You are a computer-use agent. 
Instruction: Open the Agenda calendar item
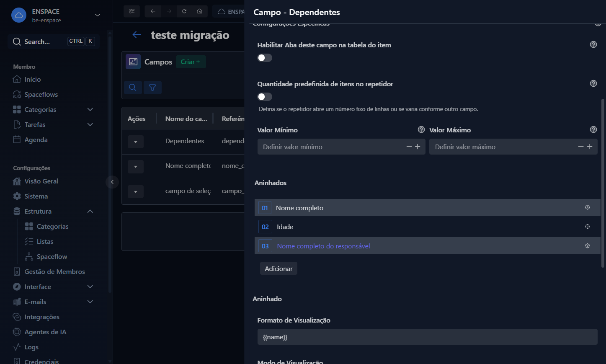click(x=30, y=139)
